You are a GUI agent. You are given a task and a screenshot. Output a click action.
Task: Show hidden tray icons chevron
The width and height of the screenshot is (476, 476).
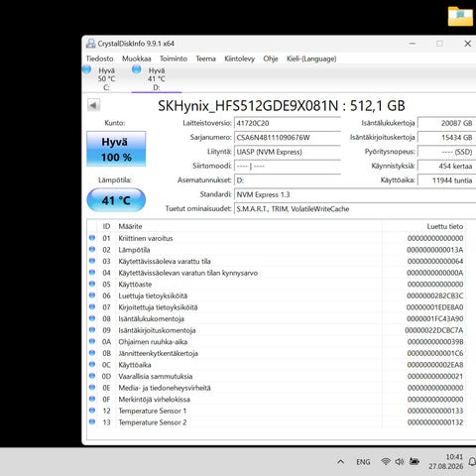(341, 462)
